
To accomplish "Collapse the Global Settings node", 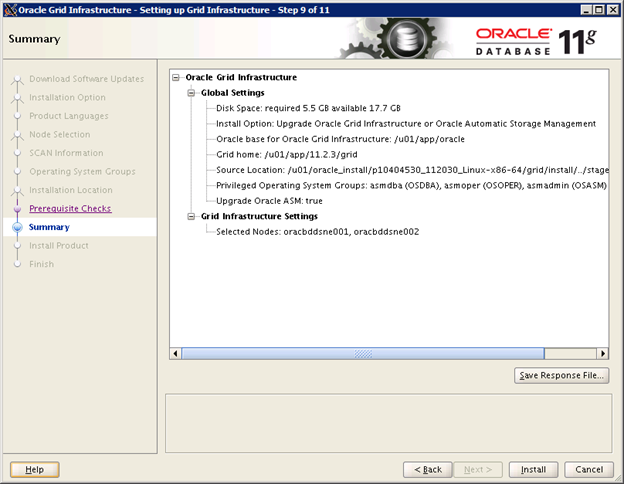I will pyautogui.click(x=191, y=93).
